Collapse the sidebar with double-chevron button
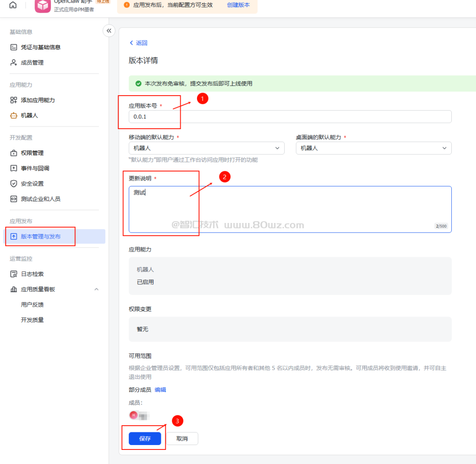The width and height of the screenshot is (476, 464). point(109,30)
